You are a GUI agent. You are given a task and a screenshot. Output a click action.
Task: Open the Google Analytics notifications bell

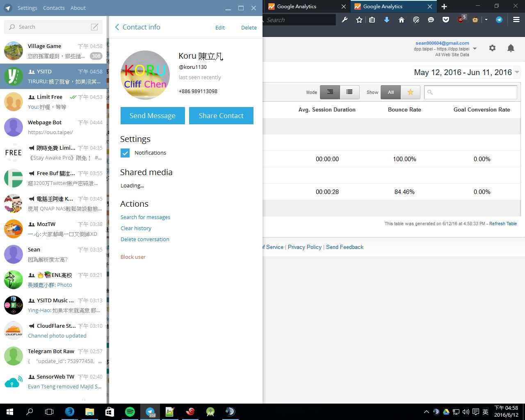point(511,48)
